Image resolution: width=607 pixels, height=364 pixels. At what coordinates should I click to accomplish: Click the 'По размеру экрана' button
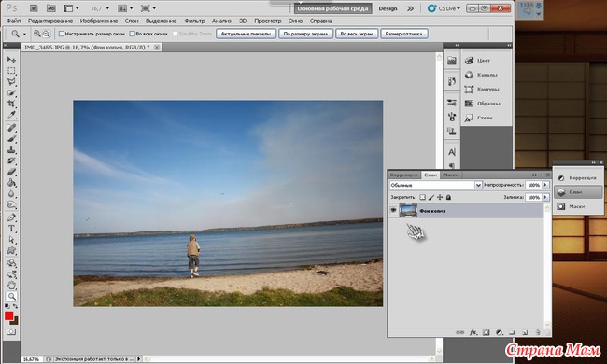coord(305,34)
